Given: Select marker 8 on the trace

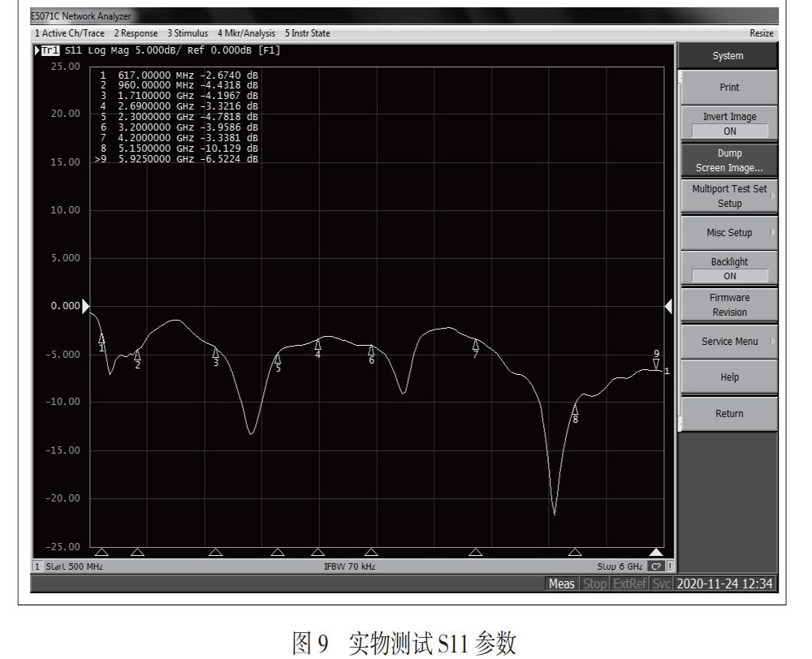Looking at the screenshot, I should coord(575,414).
